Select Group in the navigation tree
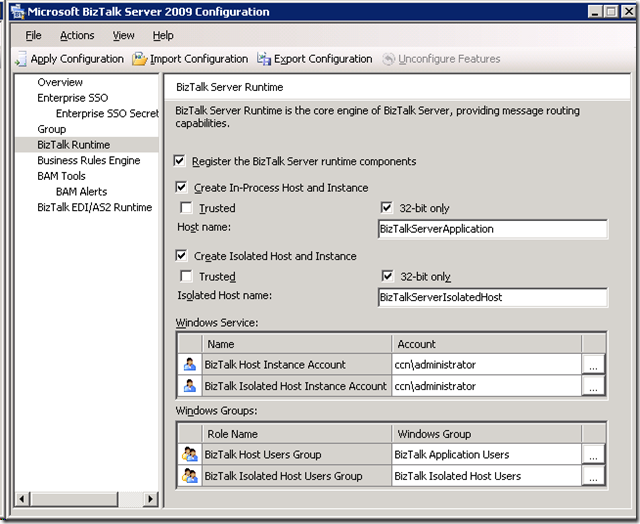This screenshot has height=524, width=640. [51, 129]
